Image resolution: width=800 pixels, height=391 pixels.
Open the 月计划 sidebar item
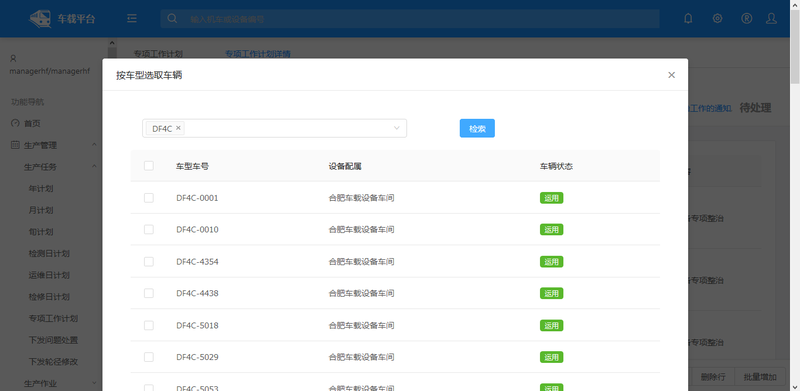coord(41,210)
